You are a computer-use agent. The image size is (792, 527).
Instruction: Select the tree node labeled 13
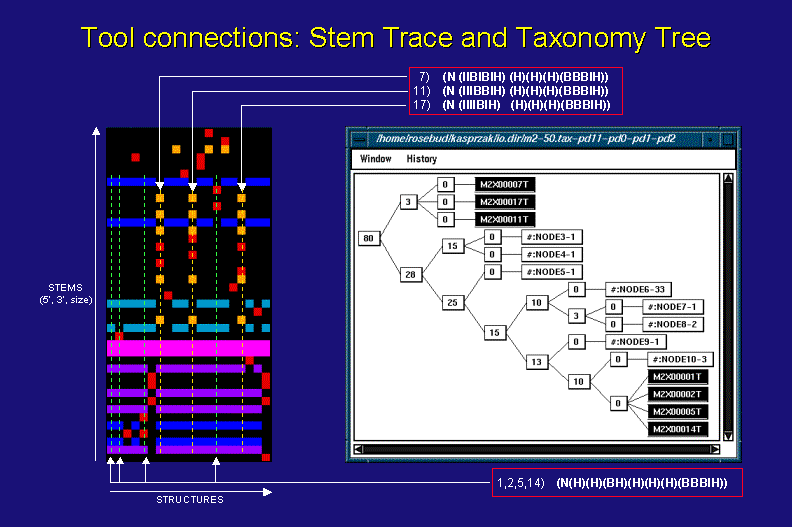[536, 362]
